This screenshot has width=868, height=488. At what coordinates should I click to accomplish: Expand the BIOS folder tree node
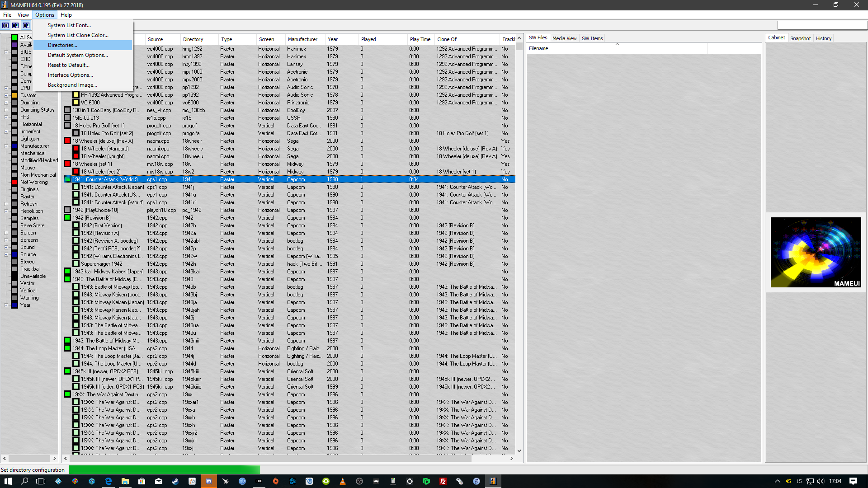tap(6, 52)
